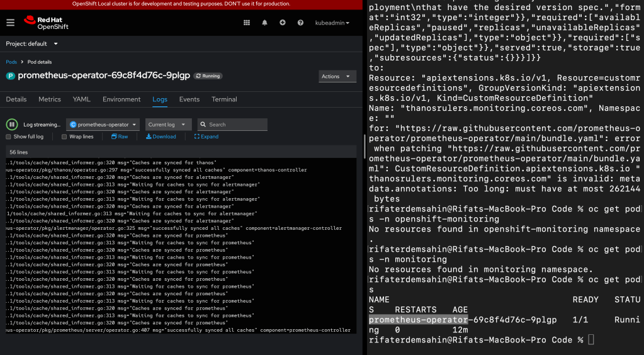Image resolution: width=644 pixels, height=355 pixels.
Task: Pause log streaming button
Action: coord(12,124)
